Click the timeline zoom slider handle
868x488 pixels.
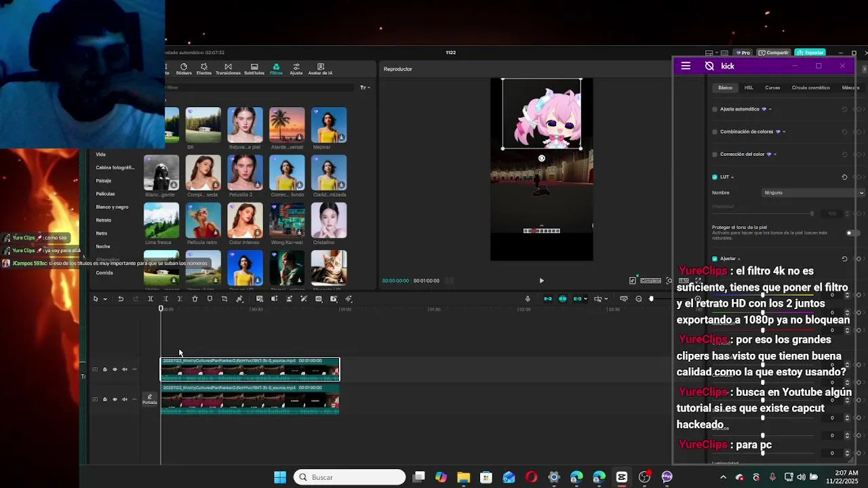click(x=651, y=299)
